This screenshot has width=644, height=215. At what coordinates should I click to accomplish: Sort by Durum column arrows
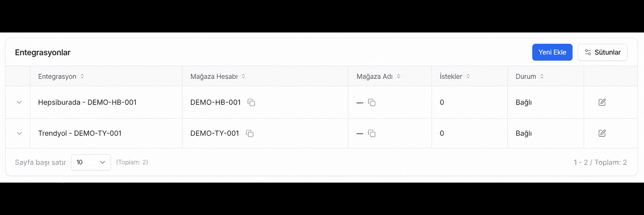click(542, 76)
